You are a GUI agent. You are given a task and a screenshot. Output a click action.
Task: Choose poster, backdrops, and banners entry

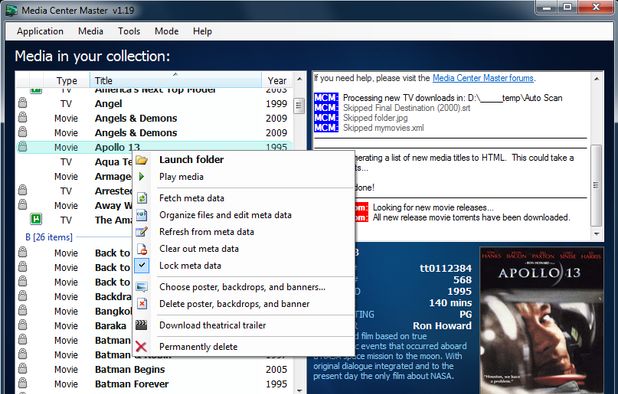(244, 287)
